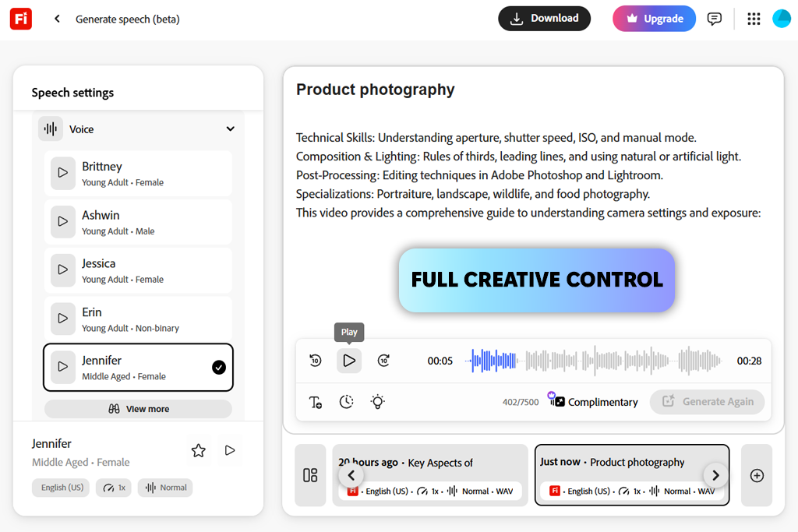Open the English (US) language chip
798x532 pixels.
tap(61, 488)
